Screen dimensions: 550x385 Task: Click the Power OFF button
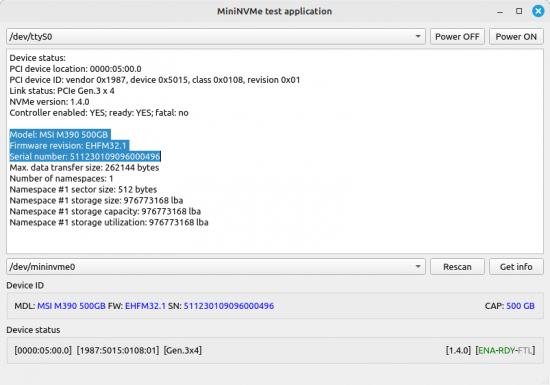click(x=457, y=36)
